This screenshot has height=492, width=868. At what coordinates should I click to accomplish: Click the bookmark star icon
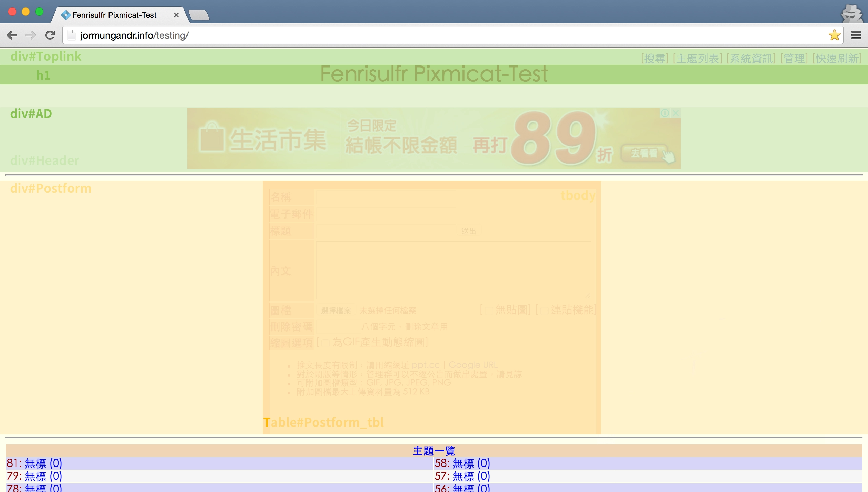click(x=834, y=35)
